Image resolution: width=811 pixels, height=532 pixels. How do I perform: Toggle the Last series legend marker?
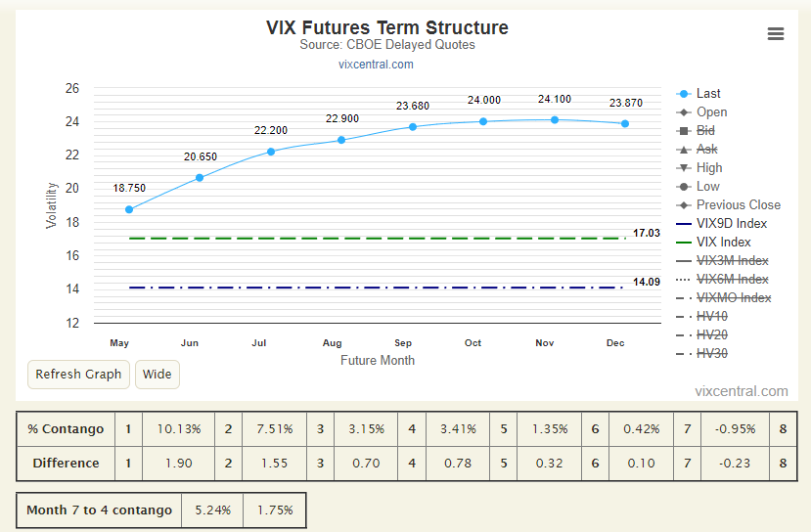(x=683, y=94)
